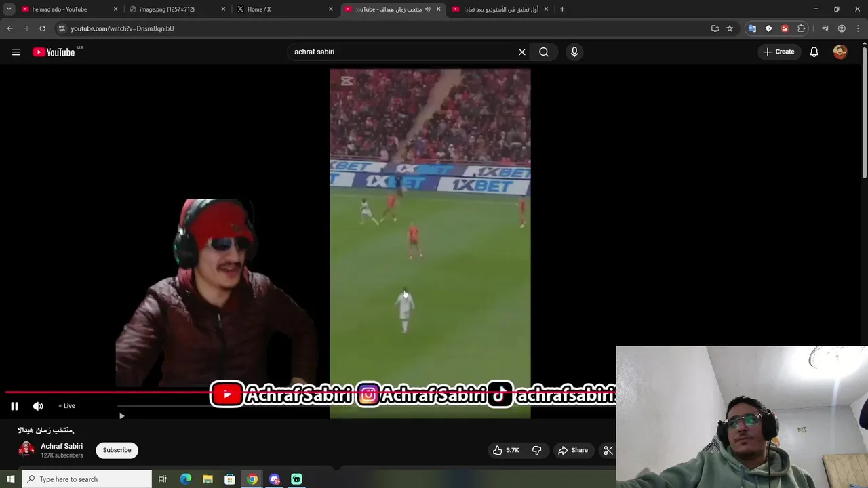Viewport: 868px width, 488px height.
Task: Focus the browser address bar URL
Action: tap(122, 28)
